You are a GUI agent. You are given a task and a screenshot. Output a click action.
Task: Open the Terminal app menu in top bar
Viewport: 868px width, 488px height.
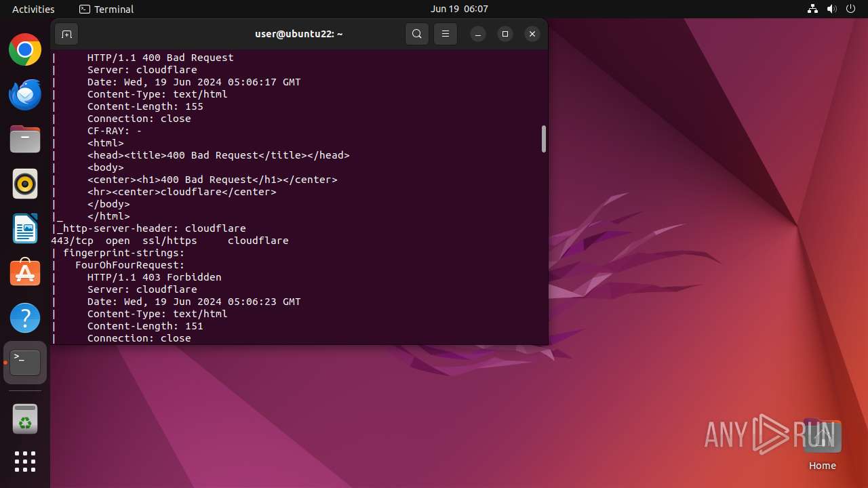coord(106,9)
